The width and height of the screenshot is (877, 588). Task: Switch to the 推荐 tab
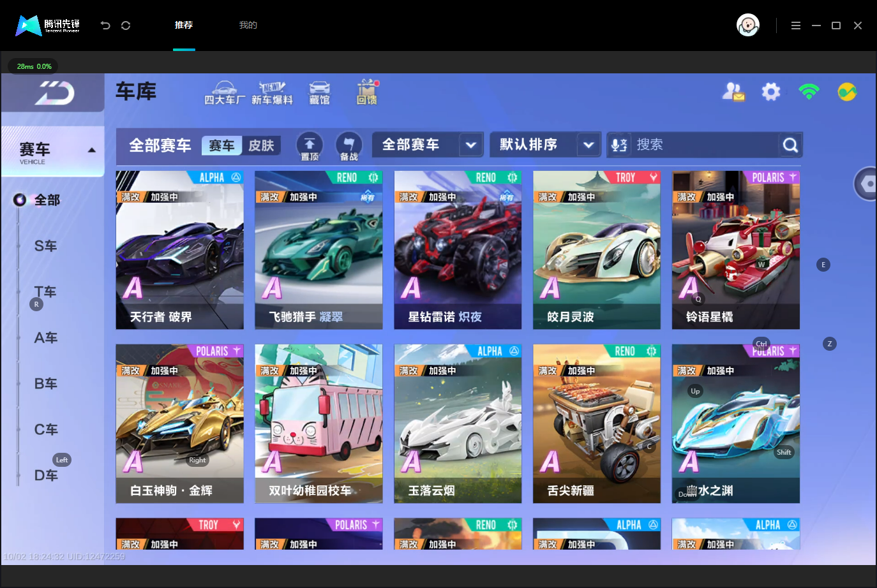(184, 25)
